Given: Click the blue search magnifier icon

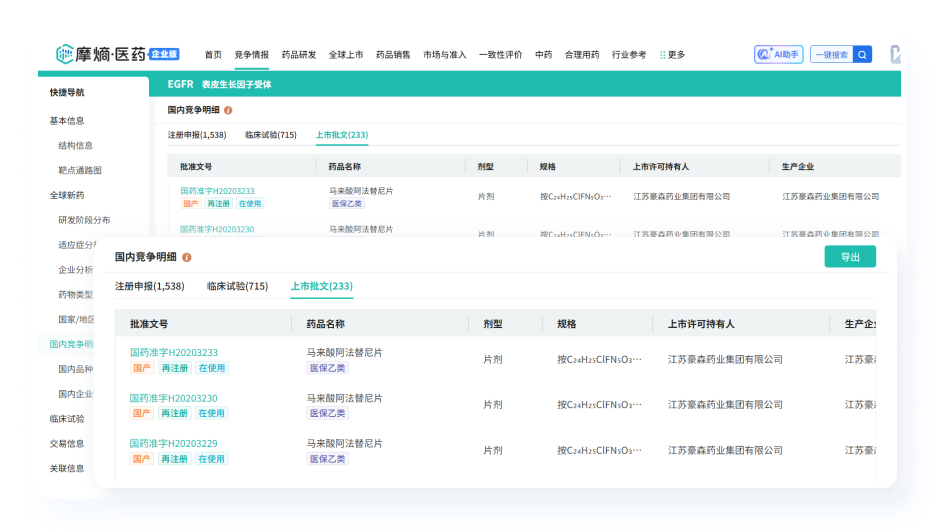Looking at the screenshot, I should click(x=862, y=55).
